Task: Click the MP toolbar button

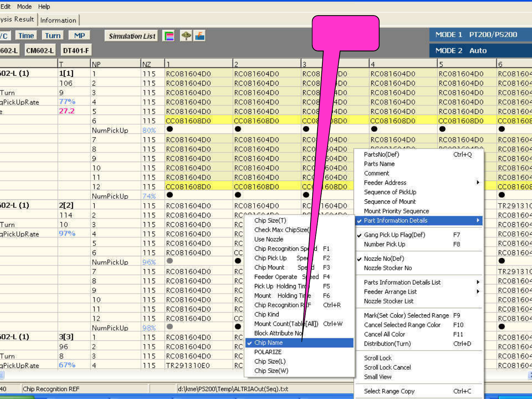Action: point(79,36)
